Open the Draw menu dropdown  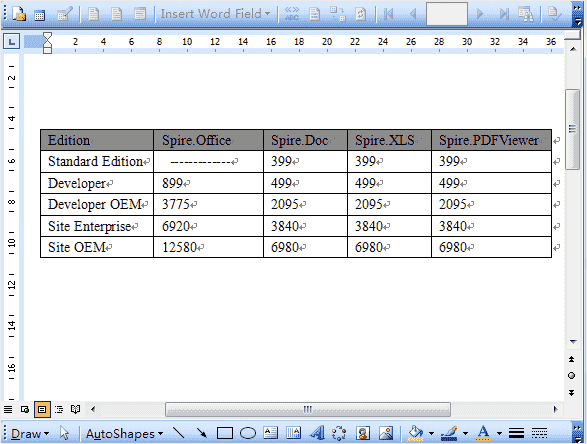[30, 434]
